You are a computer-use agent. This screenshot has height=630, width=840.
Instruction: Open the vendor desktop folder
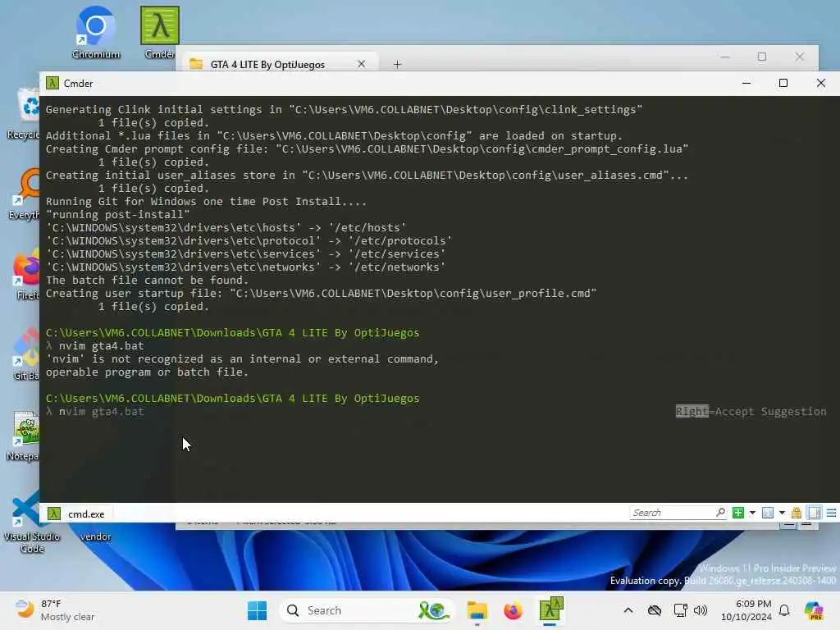(95, 536)
